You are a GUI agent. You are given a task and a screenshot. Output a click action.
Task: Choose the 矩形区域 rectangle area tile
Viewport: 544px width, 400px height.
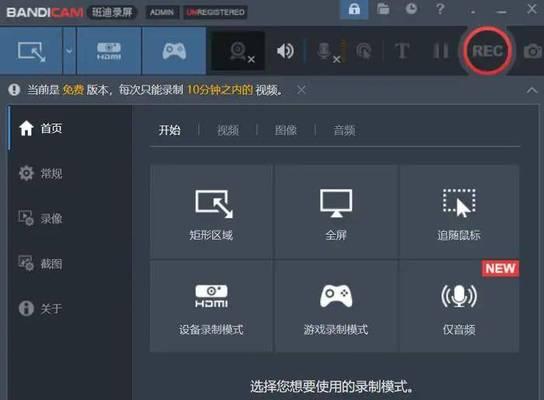pos(212,211)
